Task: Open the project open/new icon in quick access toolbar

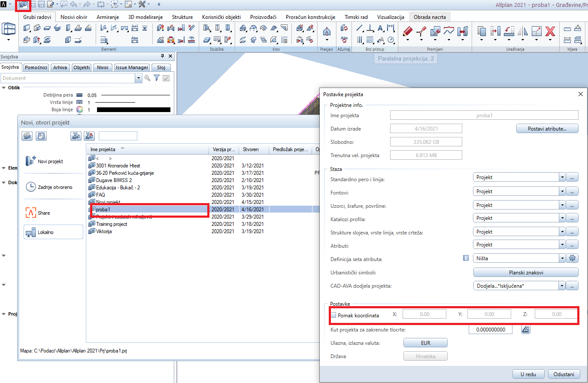Action: [x=23, y=5]
